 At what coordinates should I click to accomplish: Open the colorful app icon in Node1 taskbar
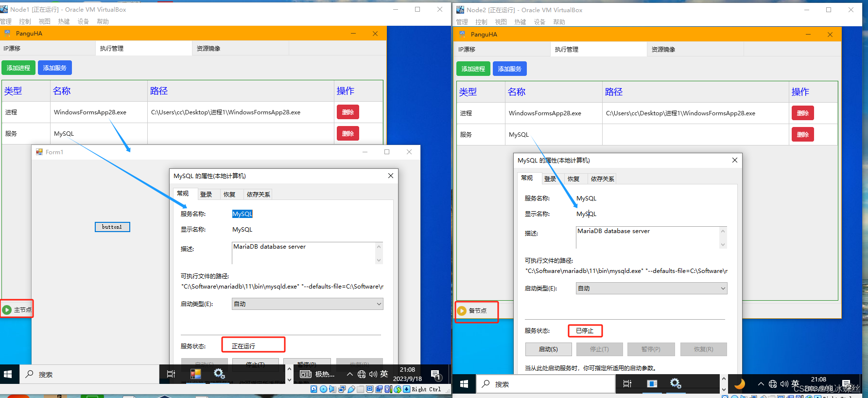tap(196, 374)
